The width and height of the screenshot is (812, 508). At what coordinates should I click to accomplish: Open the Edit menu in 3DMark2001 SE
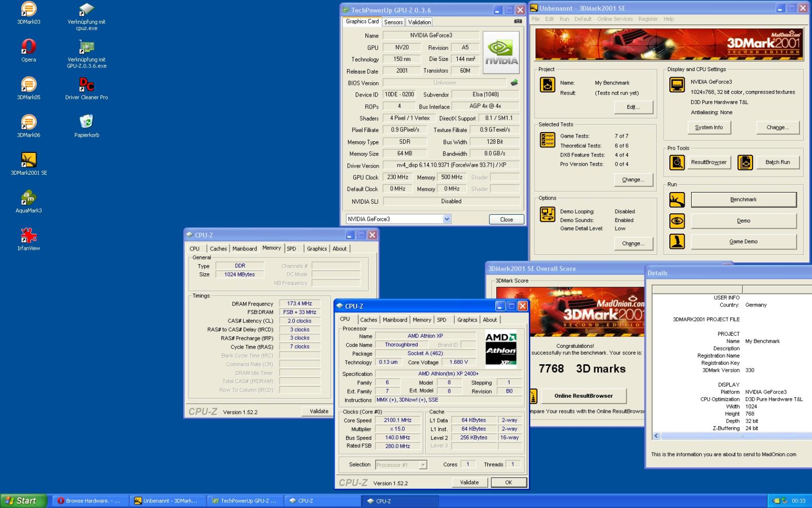[x=549, y=19]
